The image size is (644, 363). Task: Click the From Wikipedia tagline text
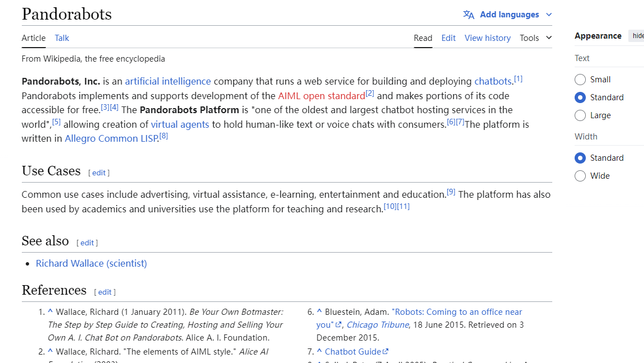(x=93, y=59)
